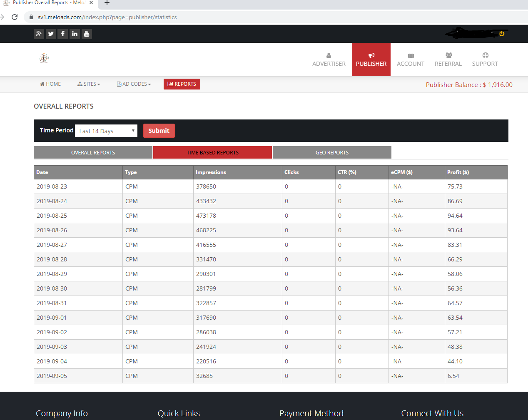Click the Reports button in subnav
The height and width of the screenshot is (420, 528).
182,84
